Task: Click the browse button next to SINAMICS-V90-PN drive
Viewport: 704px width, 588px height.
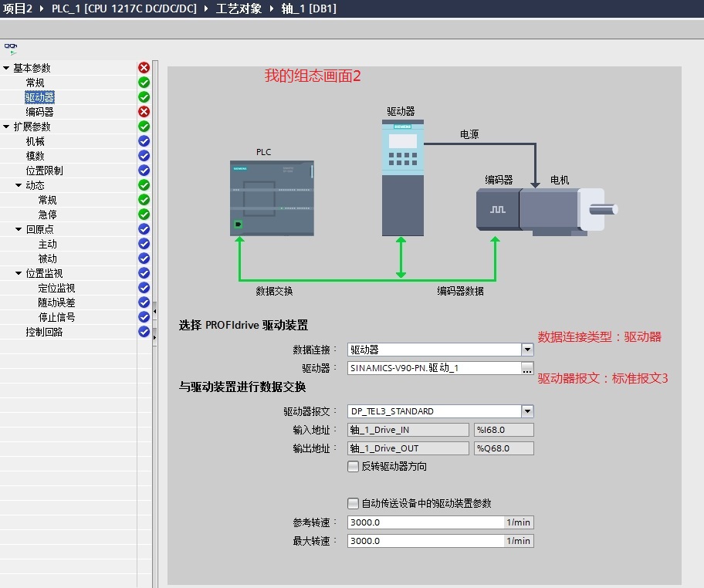Action: 527,368
